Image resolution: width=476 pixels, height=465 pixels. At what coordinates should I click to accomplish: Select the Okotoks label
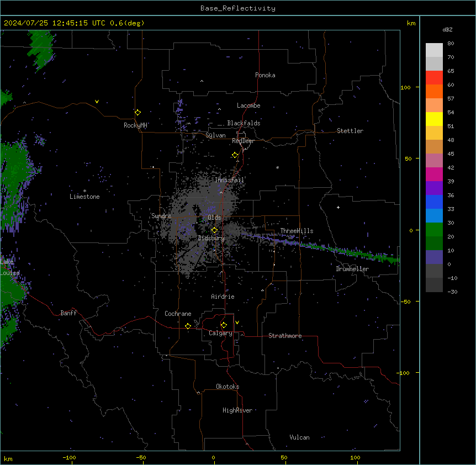(x=228, y=387)
